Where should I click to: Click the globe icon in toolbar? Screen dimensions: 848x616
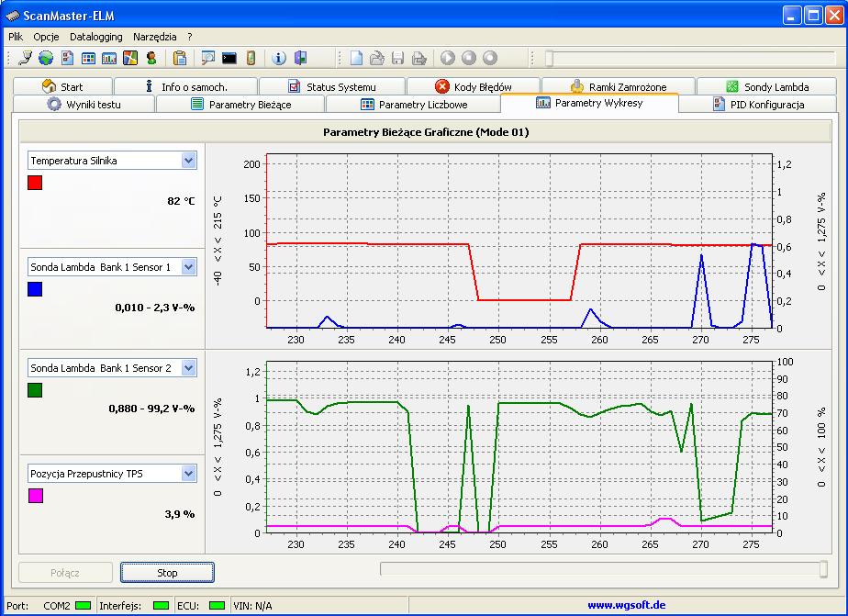coord(45,58)
